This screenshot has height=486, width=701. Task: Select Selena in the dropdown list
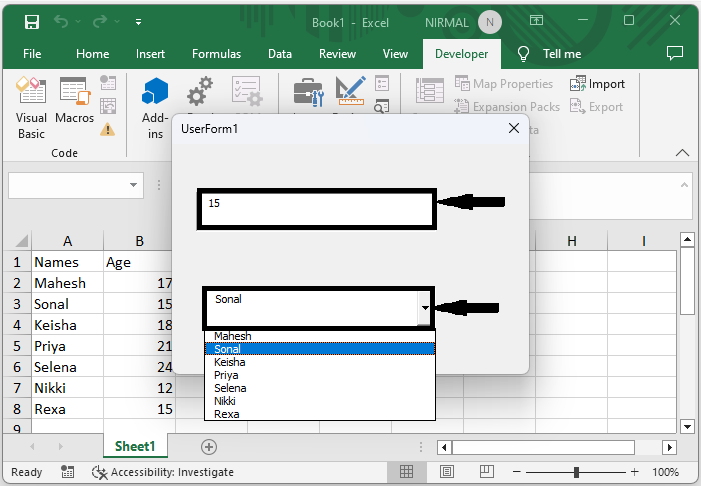click(x=320, y=388)
